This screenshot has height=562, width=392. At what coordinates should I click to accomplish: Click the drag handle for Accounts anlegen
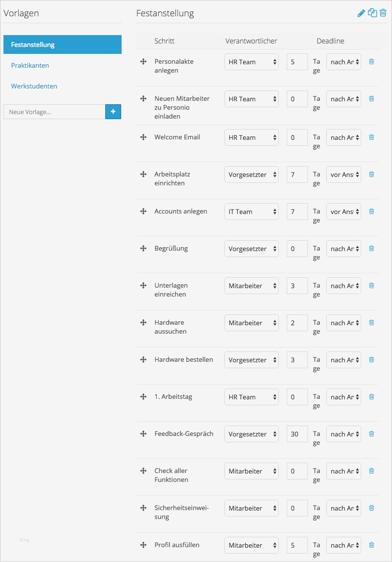pyautogui.click(x=143, y=212)
